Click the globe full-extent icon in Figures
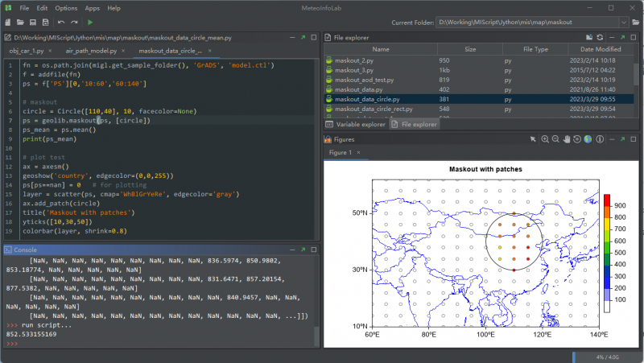The height and width of the screenshot is (363, 644). 588,139
